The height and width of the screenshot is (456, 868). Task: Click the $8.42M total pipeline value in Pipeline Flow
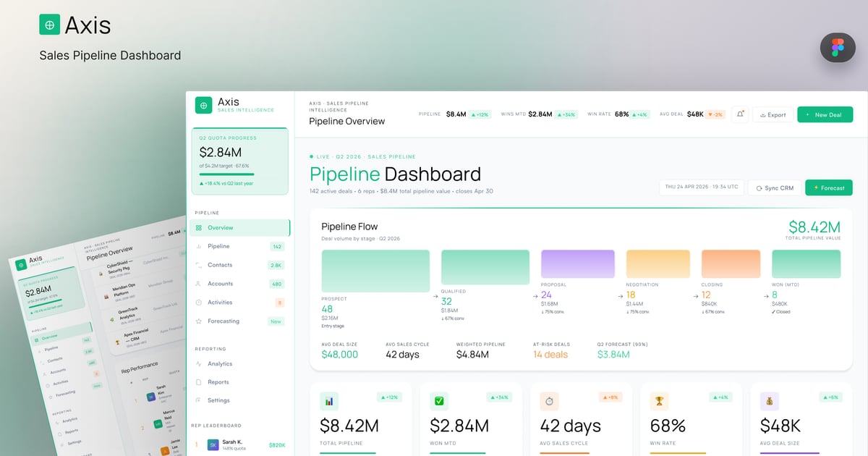(x=814, y=227)
